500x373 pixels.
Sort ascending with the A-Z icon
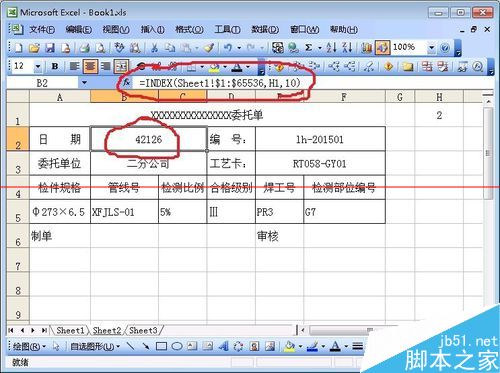click(332, 48)
